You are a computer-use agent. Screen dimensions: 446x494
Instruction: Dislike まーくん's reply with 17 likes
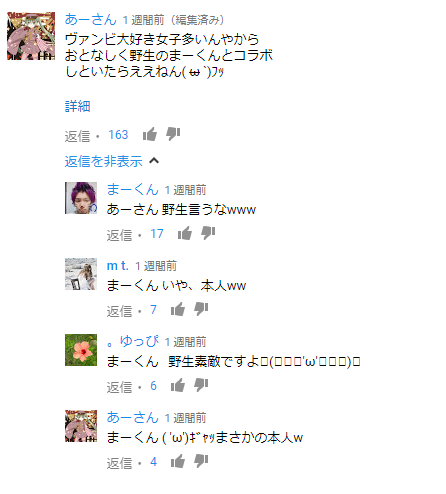tap(208, 233)
